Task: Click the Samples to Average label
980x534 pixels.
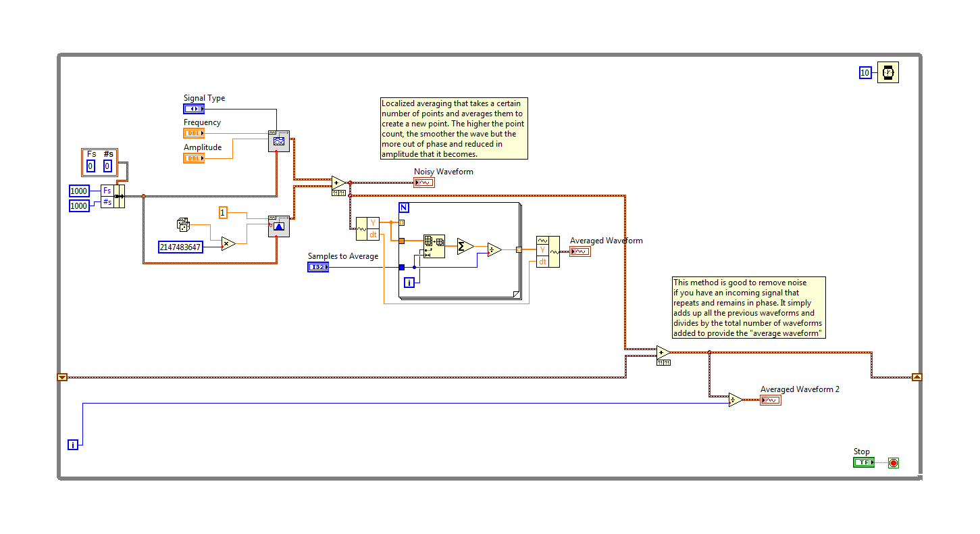Action: (343, 256)
